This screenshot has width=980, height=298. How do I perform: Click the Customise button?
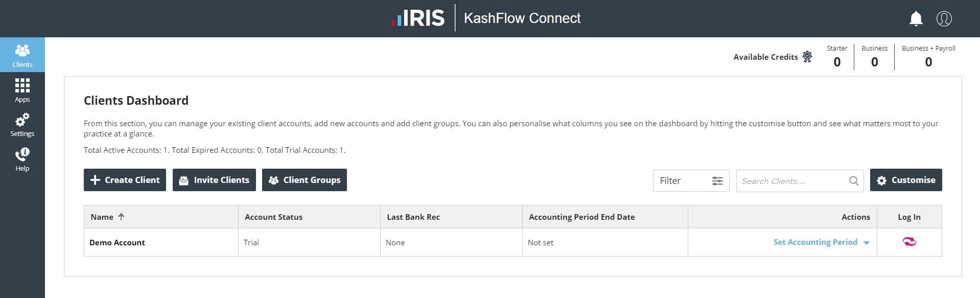905,180
